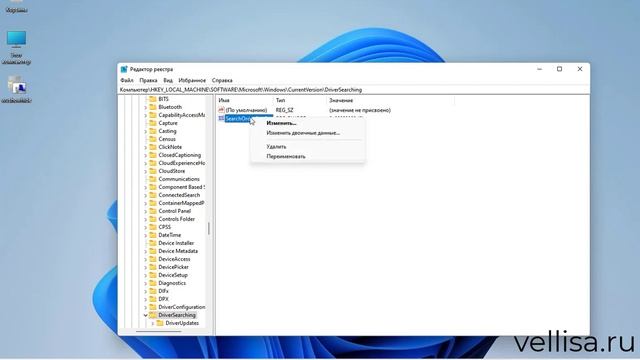This screenshot has height=360, width=640.
Task: Select the Controls Folder key icon
Action: click(x=153, y=219)
